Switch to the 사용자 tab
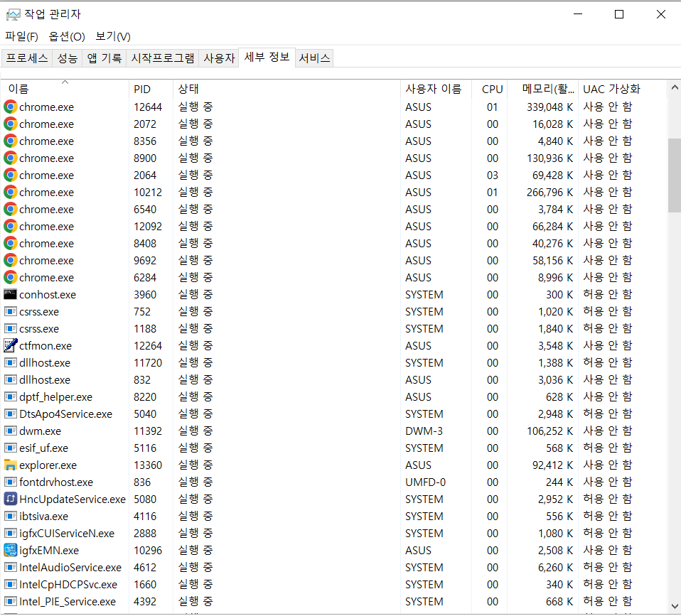Viewport: 681px width, 616px height. pyautogui.click(x=220, y=58)
